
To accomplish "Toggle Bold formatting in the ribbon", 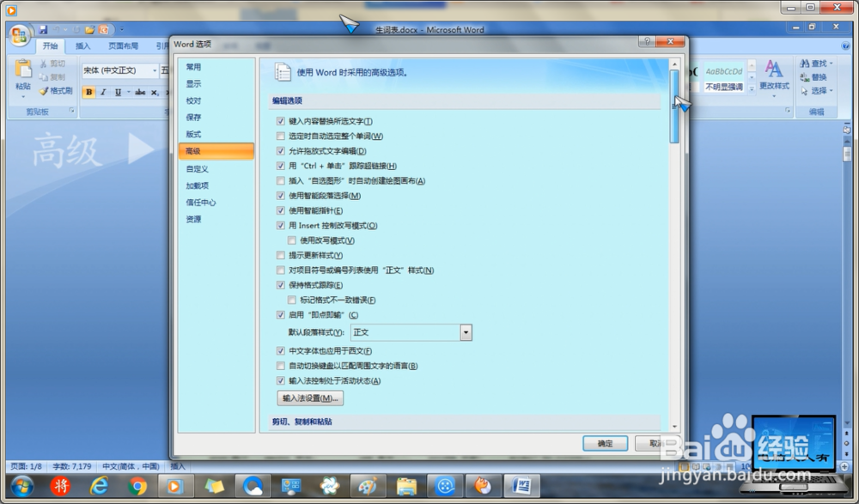I will pos(88,92).
